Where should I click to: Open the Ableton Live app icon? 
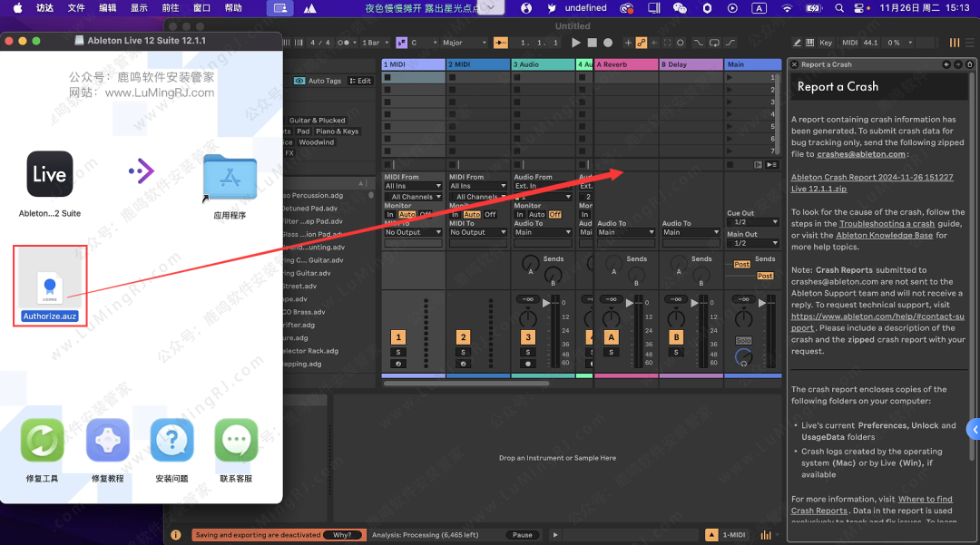click(50, 175)
